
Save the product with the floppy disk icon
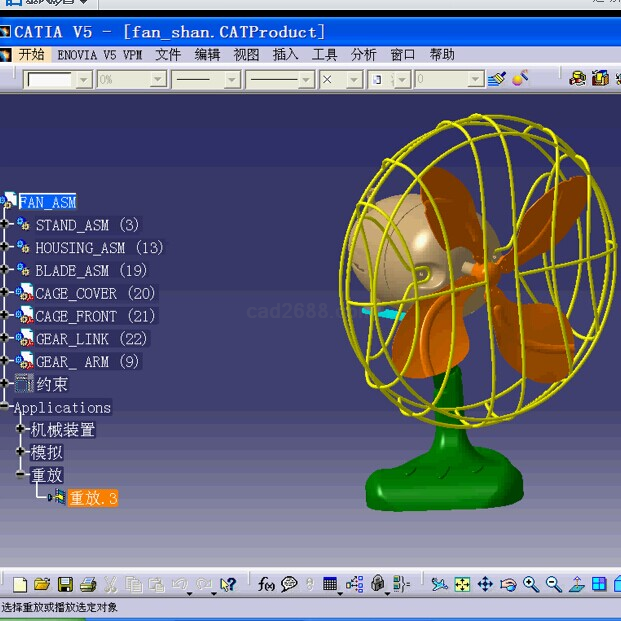(x=65, y=584)
